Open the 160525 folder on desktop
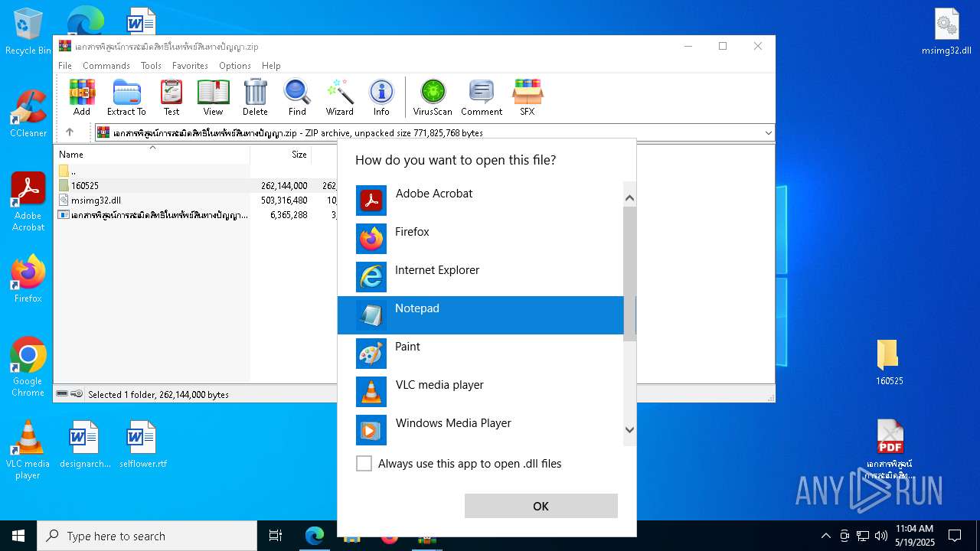Viewport: 980px width, 551px height. click(x=889, y=362)
